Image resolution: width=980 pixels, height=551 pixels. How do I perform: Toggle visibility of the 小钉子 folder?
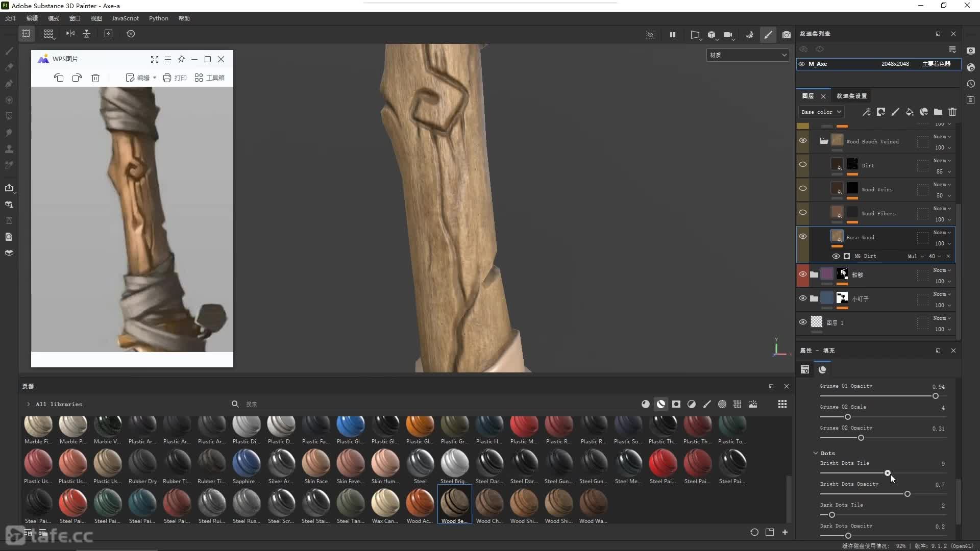(803, 298)
